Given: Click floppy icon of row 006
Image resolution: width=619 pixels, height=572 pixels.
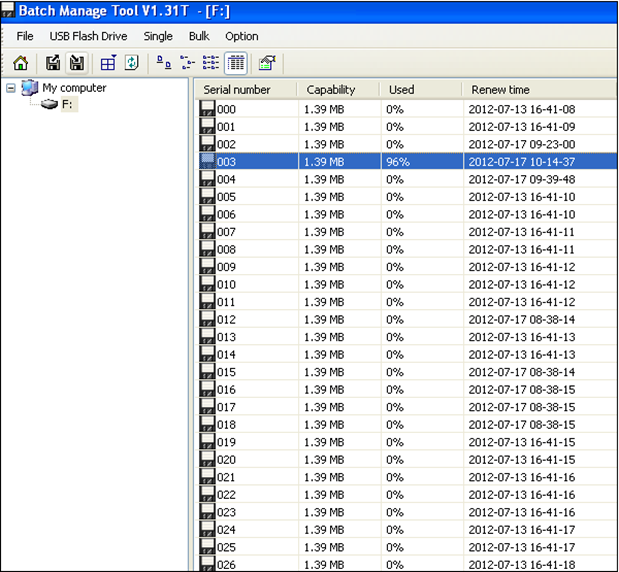Looking at the screenshot, I should tap(207, 214).
